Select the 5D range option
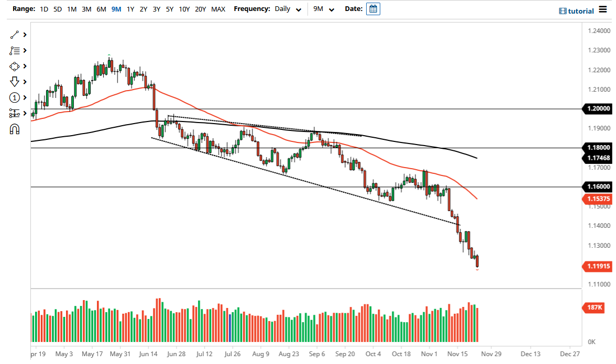Screen dimensions: 616x364 [57, 9]
